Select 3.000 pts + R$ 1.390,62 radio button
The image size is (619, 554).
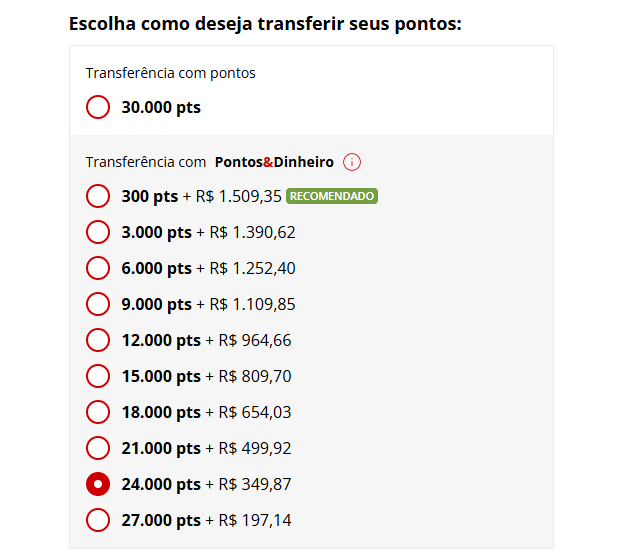pyautogui.click(x=98, y=232)
